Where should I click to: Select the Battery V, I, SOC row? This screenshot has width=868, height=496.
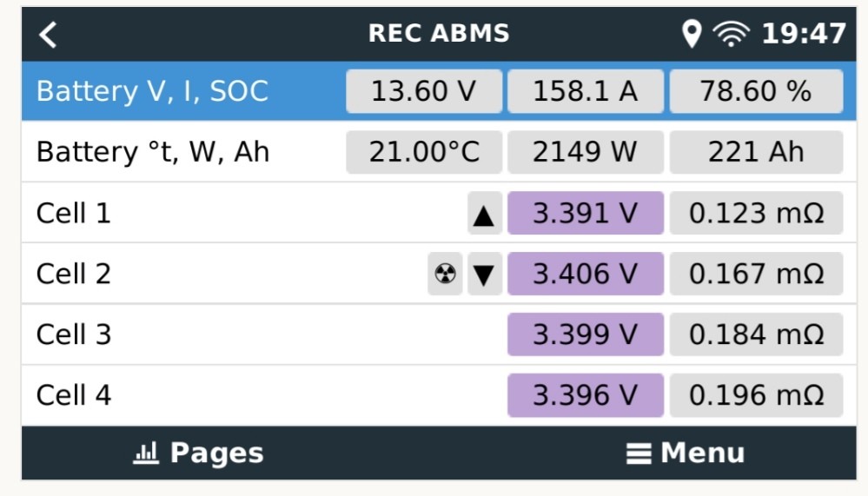(439, 91)
